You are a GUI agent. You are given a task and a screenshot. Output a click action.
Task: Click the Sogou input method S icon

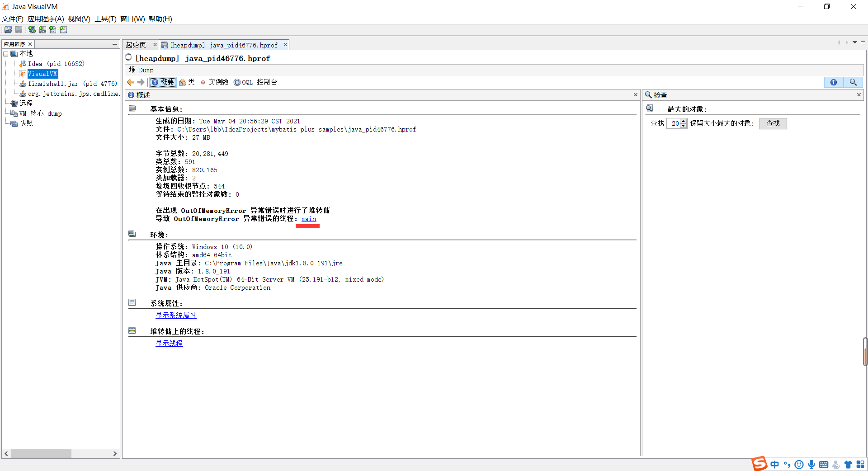tap(759, 464)
